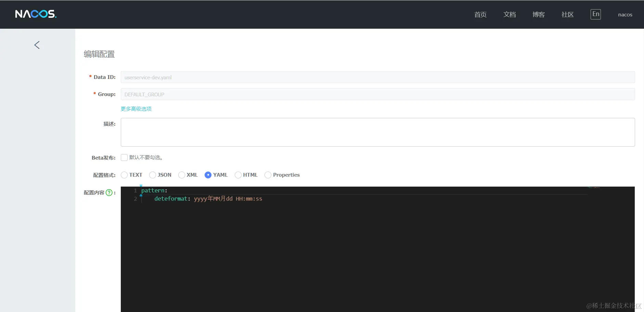
Task: Click the 编辑配置 page heading
Action: 99,54
